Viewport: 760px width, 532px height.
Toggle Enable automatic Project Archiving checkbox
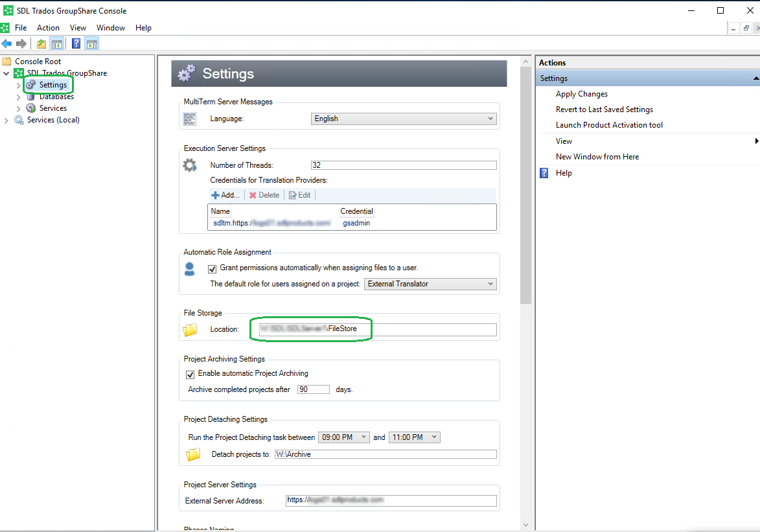(190, 375)
